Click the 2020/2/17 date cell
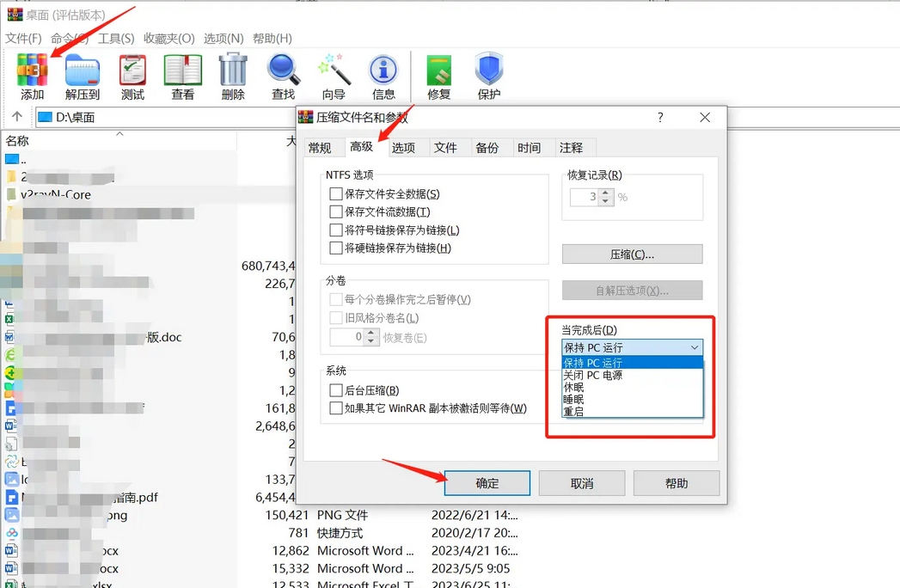Viewport: 900px width, 588px height. [474, 533]
